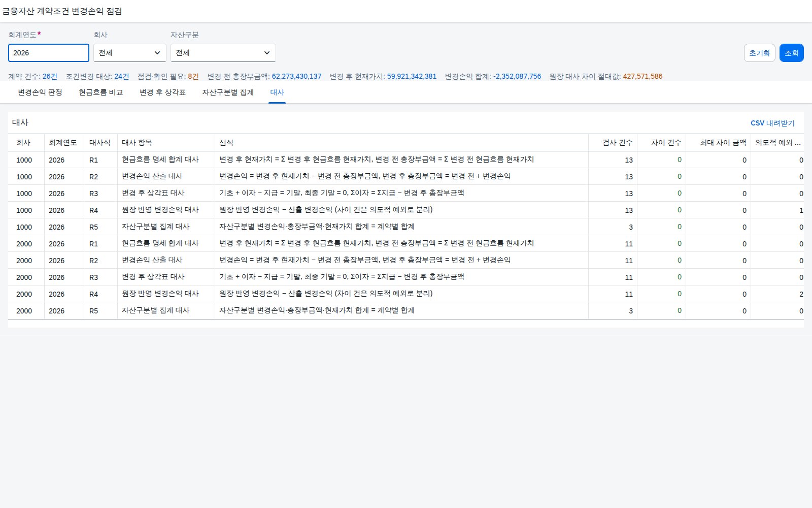The width and height of the screenshot is (812, 508).
Task: Click the 최대 차이 금액 column header
Action: (x=719, y=143)
